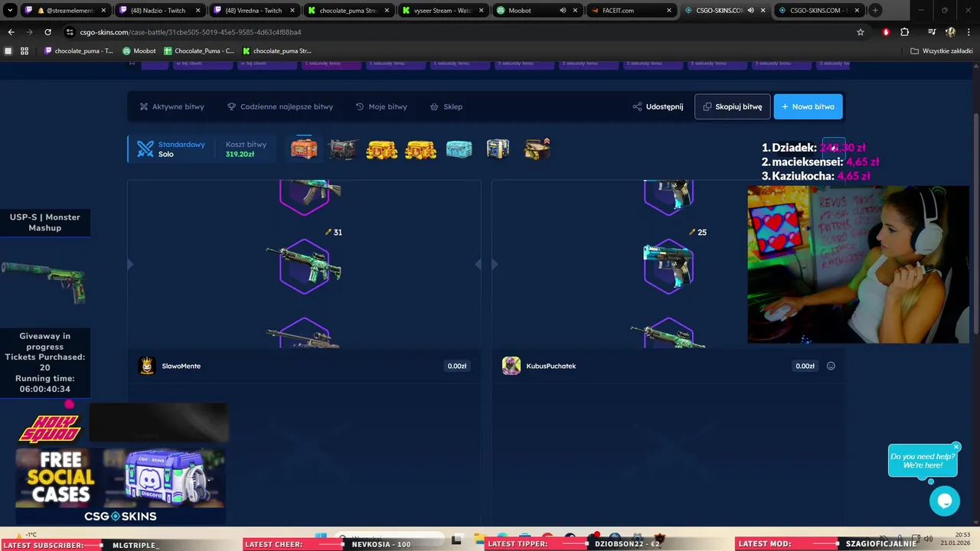Select the center skin in KubusPuchatek's roll

(x=668, y=266)
